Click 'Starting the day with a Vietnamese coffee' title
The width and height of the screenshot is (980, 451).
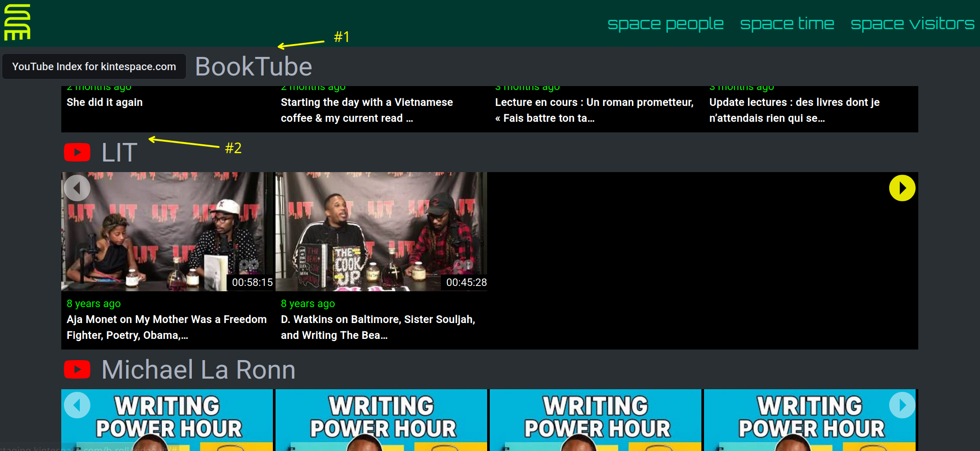click(x=367, y=110)
